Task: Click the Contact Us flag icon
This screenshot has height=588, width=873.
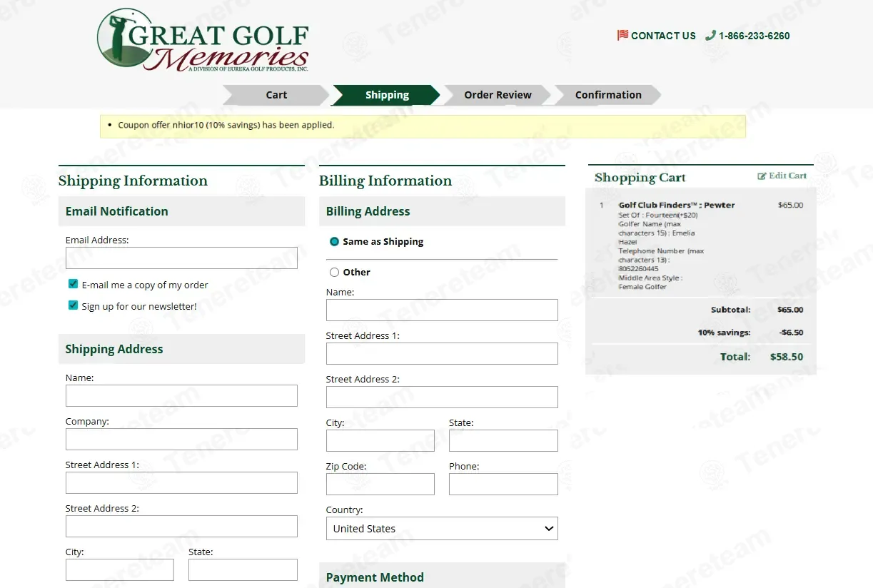Action: [x=622, y=35]
